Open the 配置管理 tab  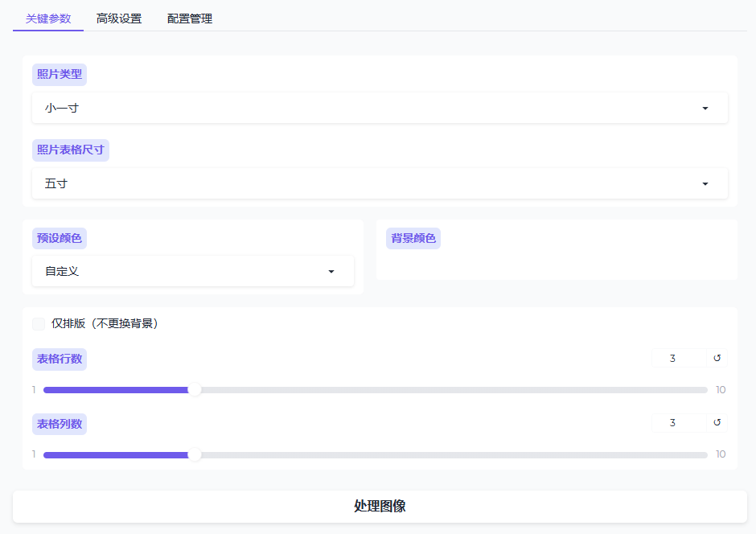[x=190, y=18]
